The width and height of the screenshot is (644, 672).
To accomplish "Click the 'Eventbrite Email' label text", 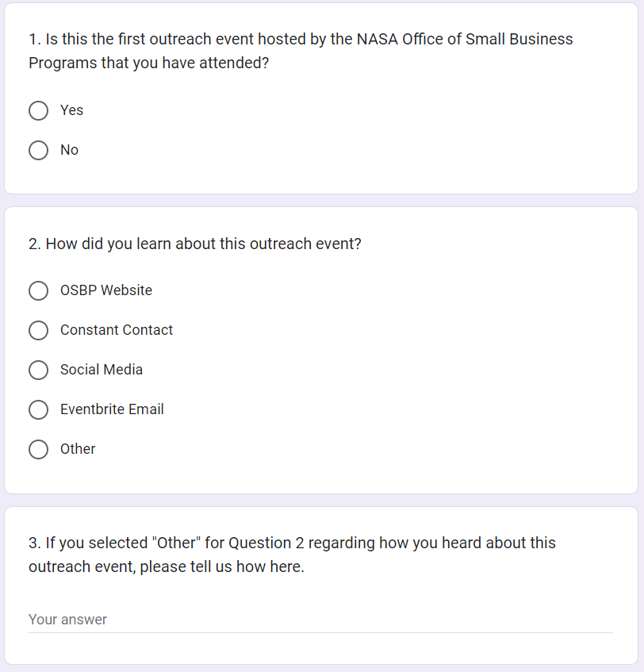I will (x=112, y=409).
